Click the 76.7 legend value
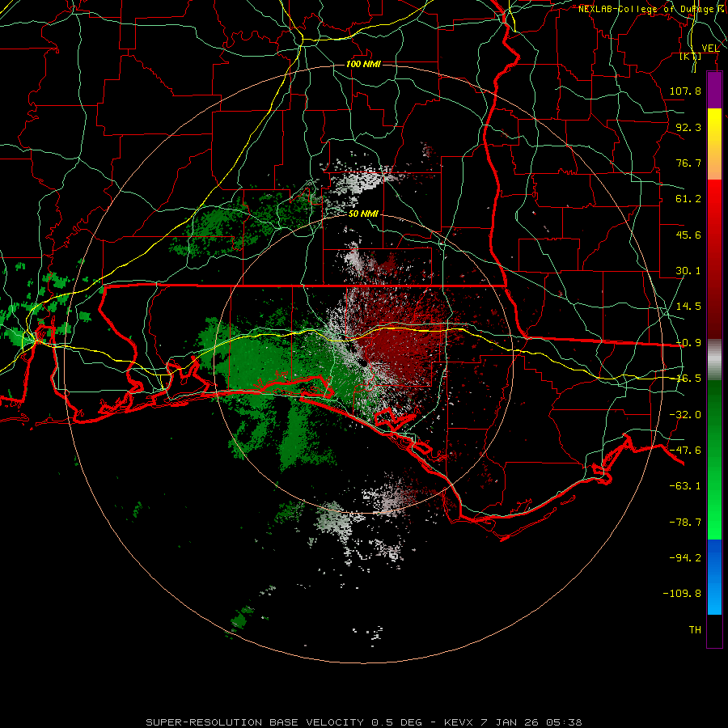728x728 pixels. click(688, 163)
